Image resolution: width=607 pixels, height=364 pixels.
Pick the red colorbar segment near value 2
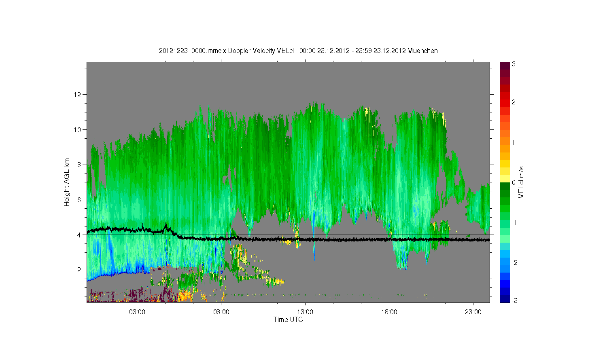click(x=505, y=103)
